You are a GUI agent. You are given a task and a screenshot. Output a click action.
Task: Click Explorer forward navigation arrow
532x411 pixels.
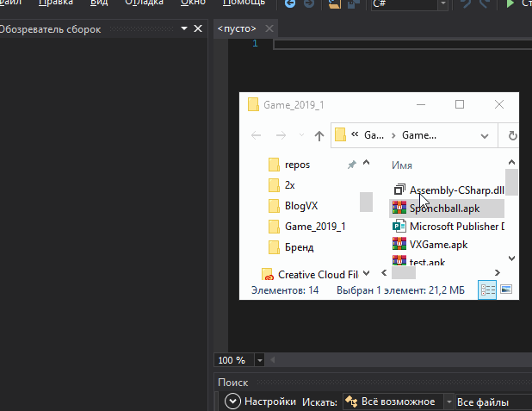pyautogui.click(x=281, y=135)
